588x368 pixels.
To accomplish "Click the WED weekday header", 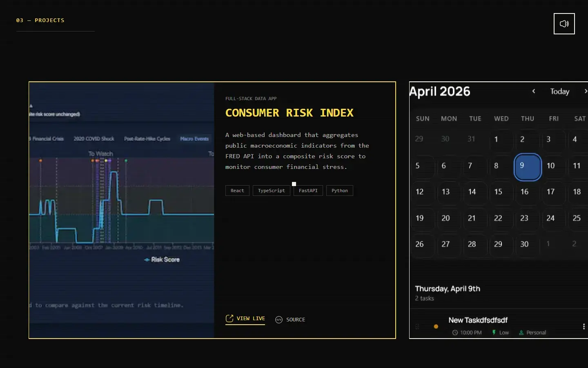I will [x=501, y=119].
